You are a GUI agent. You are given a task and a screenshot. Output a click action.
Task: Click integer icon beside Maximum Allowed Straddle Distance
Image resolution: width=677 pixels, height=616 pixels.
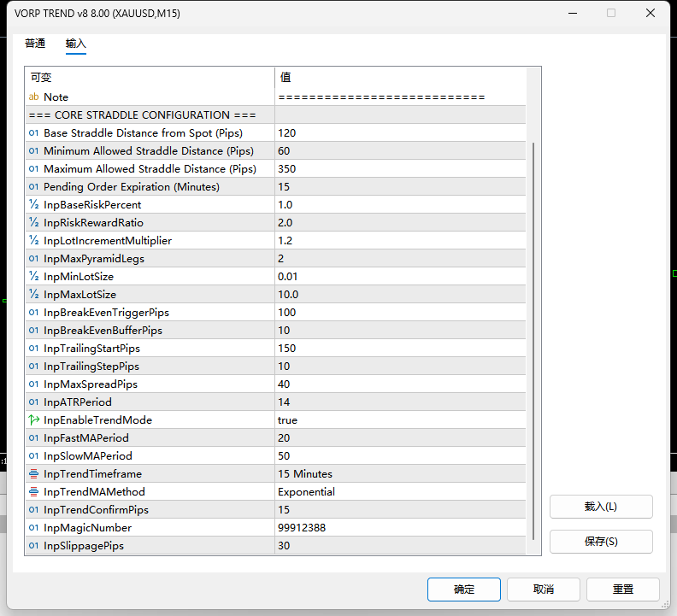coord(33,169)
